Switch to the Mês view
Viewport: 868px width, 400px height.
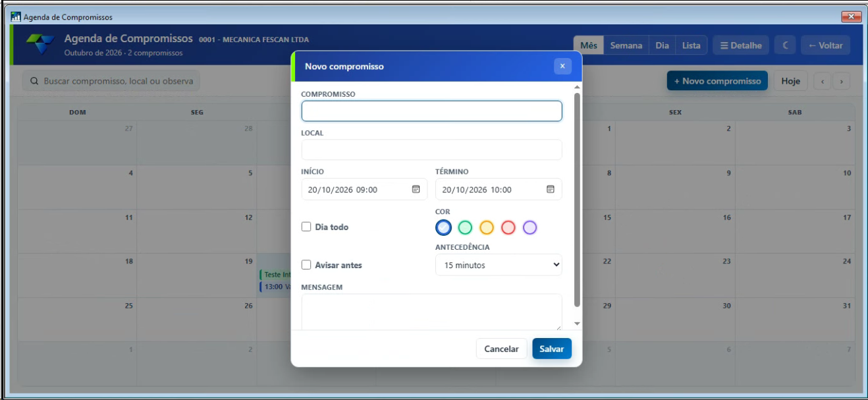point(589,45)
